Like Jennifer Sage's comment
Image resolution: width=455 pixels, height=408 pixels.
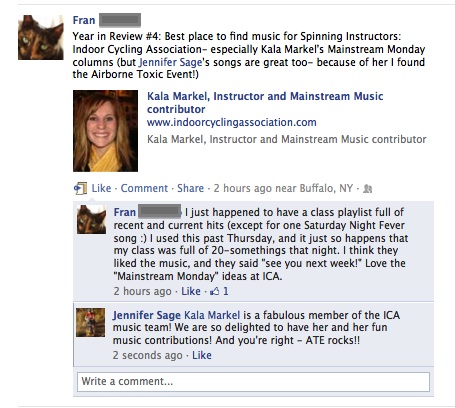pyautogui.click(x=202, y=355)
